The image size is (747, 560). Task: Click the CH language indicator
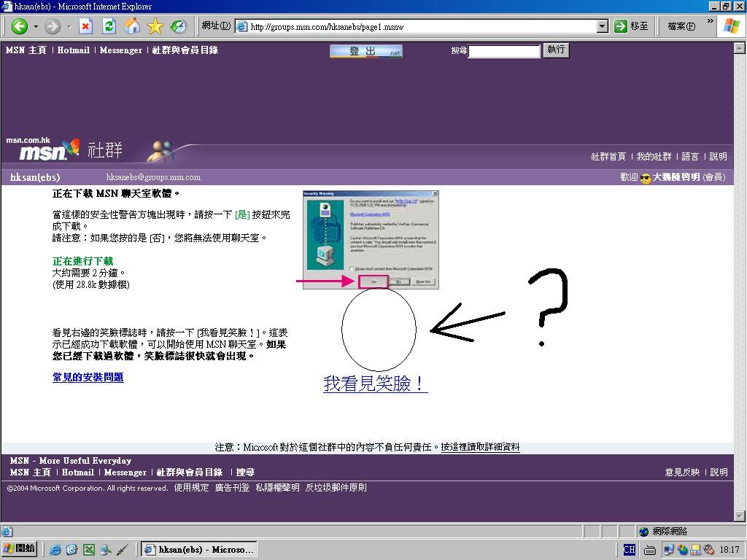click(x=630, y=550)
